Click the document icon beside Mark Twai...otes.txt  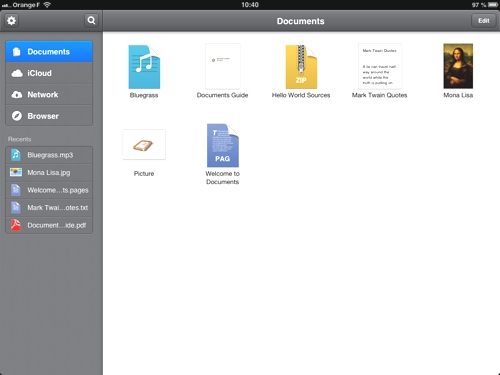[16, 208]
